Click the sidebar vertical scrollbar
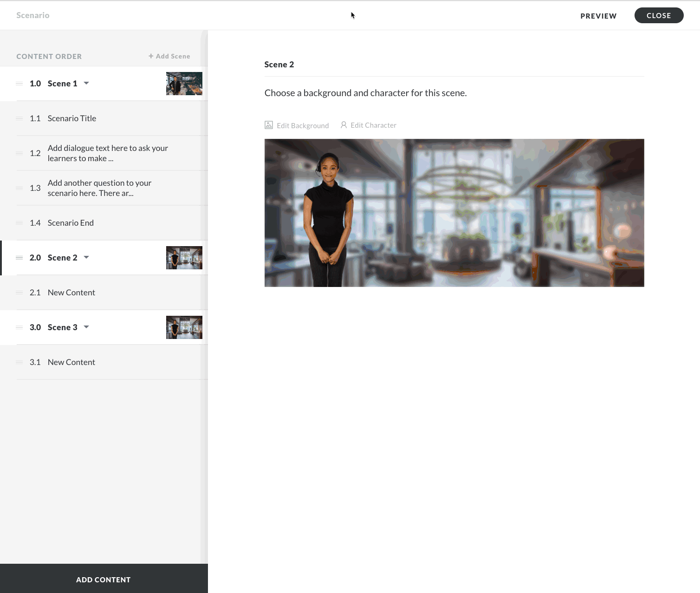This screenshot has height=593, width=700. coord(204,297)
